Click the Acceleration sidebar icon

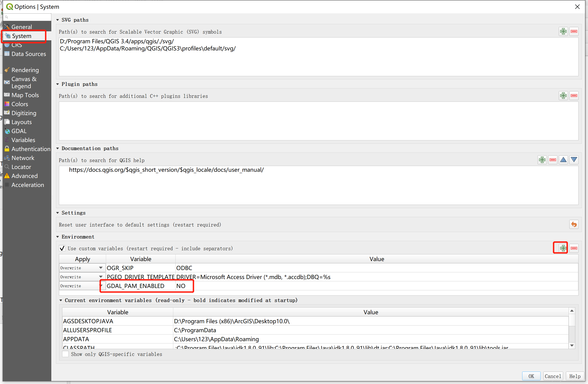pos(7,185)
